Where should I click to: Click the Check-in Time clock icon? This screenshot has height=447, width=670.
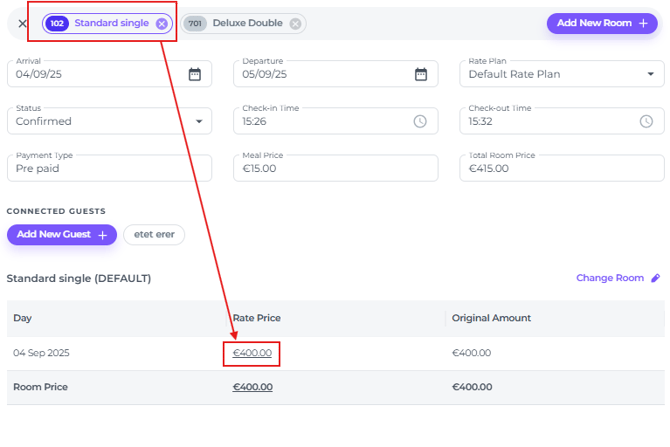[x=421, y=121]
